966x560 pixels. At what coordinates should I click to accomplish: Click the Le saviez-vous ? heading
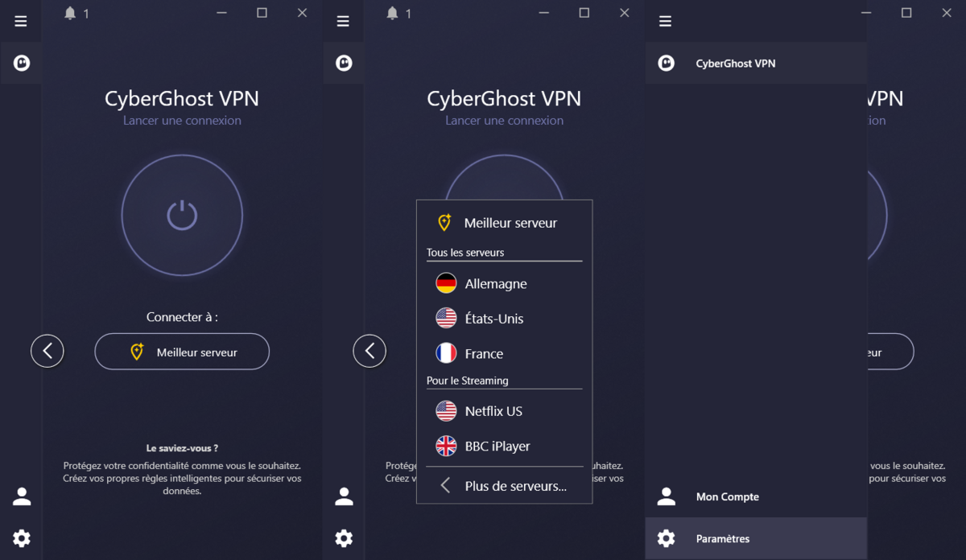click(x=182, y=448)
